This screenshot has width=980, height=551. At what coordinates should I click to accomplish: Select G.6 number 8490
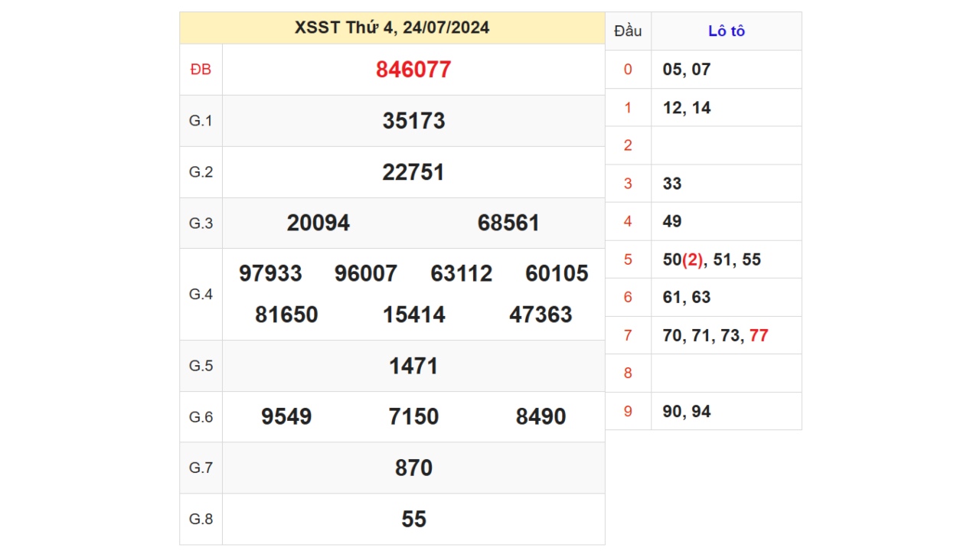point(541,417)
